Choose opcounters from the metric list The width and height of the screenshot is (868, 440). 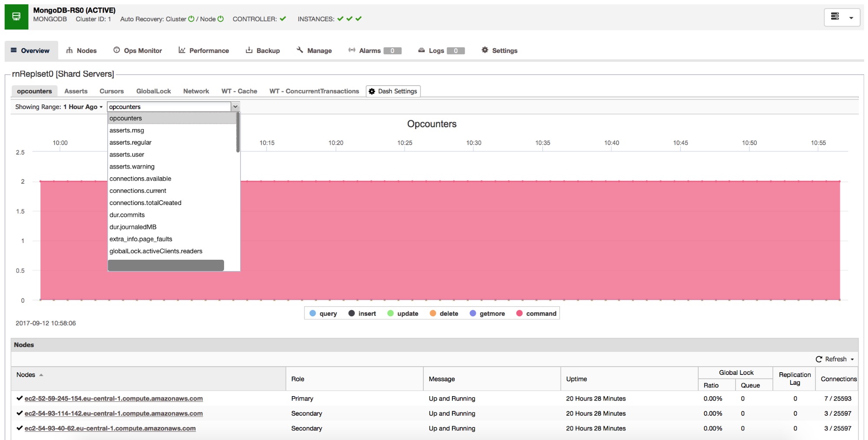click(172, 118)
